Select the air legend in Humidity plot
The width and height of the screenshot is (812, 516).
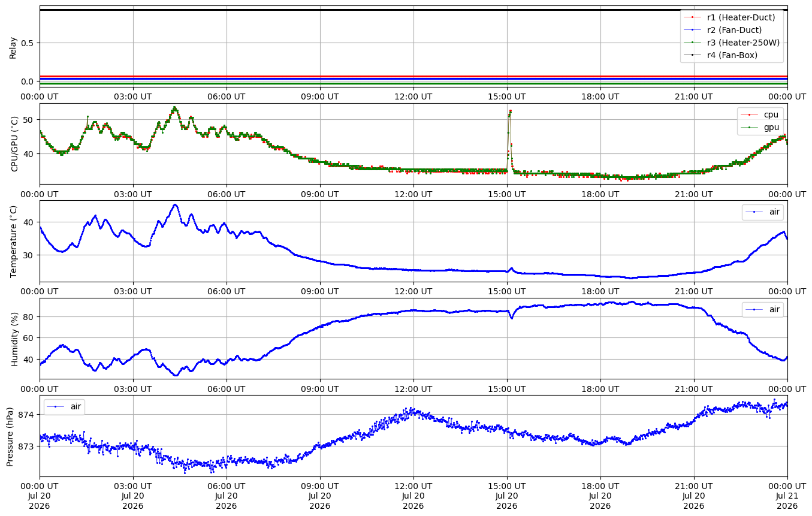762,310
